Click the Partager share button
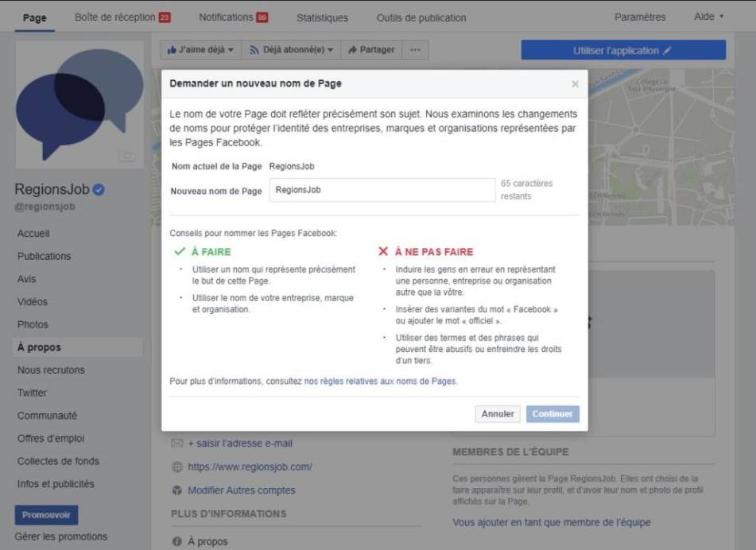This screenshot has height=550, width=756. tap(370, 50)
